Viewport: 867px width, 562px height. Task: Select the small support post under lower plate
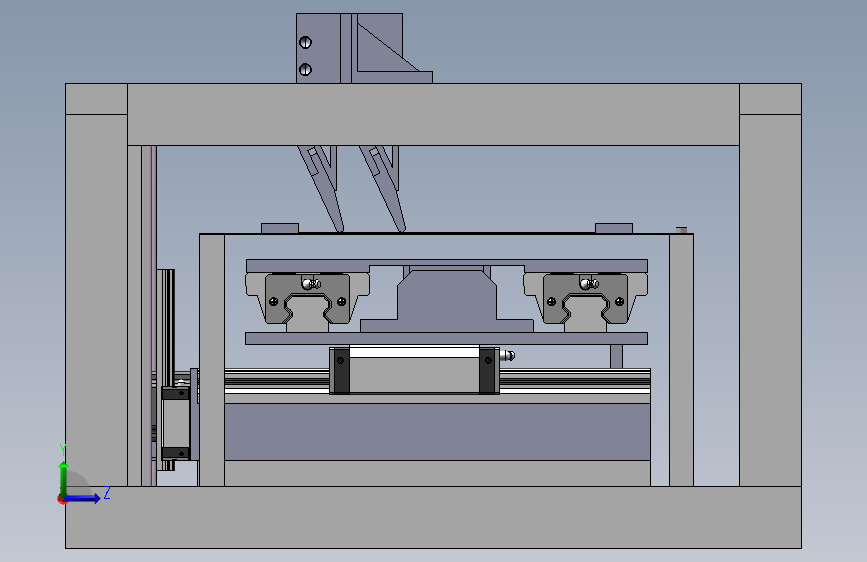point(617,356)
